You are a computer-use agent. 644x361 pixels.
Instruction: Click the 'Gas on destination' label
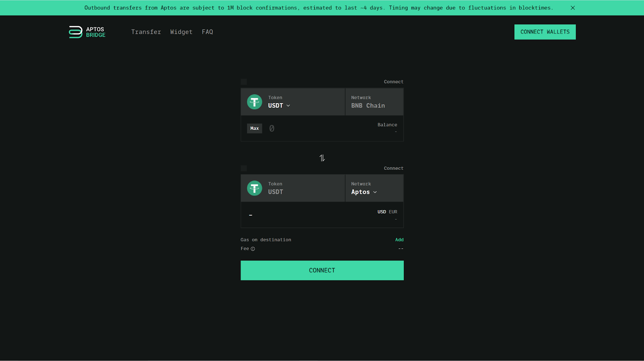(266, 240)
